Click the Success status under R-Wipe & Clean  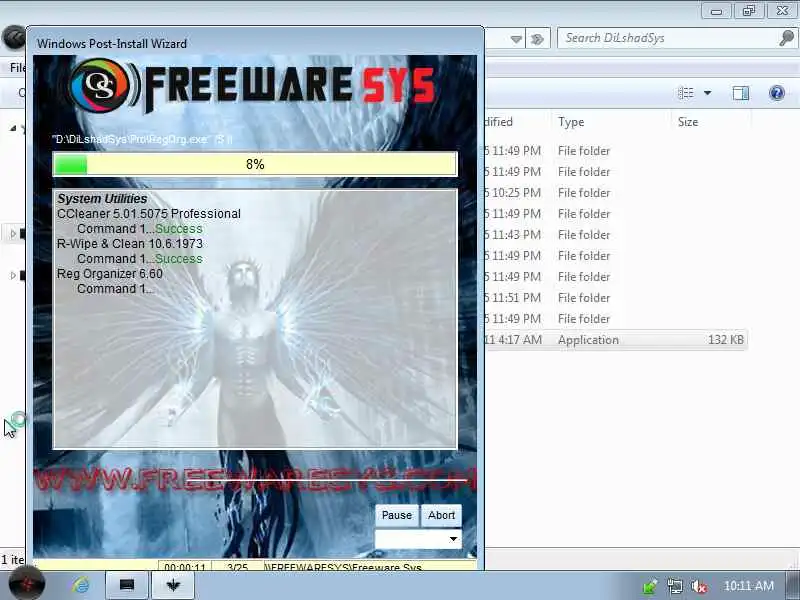pyautogui.click(x=179, y=259)
